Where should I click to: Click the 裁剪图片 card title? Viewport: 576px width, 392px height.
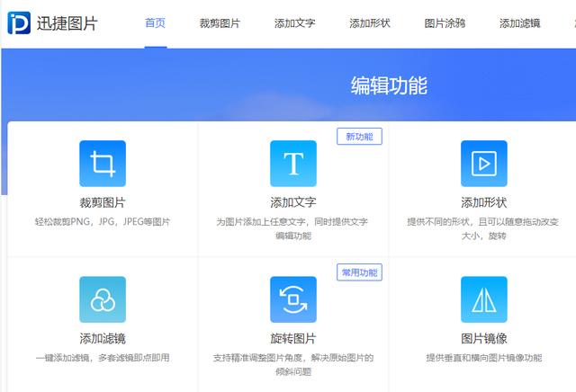(103, 202)
